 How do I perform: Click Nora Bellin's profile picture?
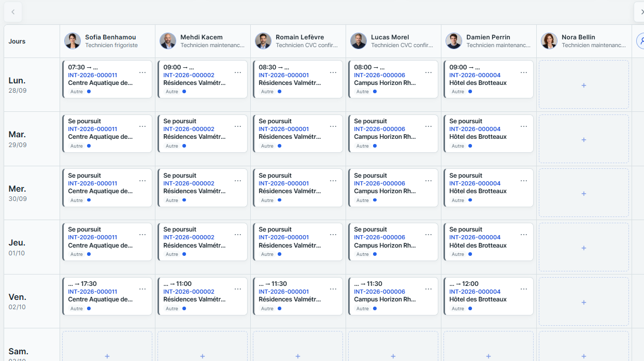point(549,41)
